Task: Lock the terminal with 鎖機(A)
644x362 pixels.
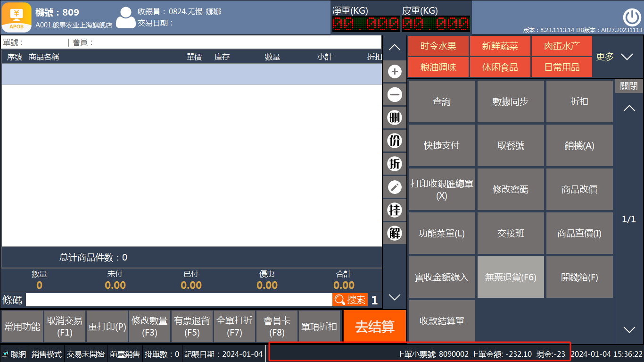Action: click(x=579, y=145)
